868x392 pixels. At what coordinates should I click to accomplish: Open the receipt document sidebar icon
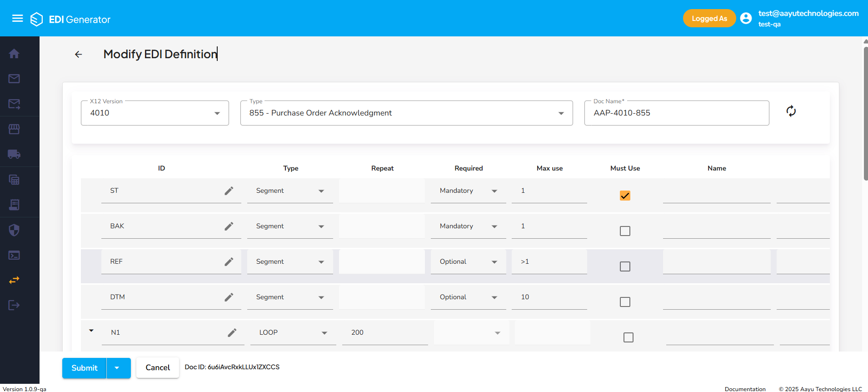(14, 205)
